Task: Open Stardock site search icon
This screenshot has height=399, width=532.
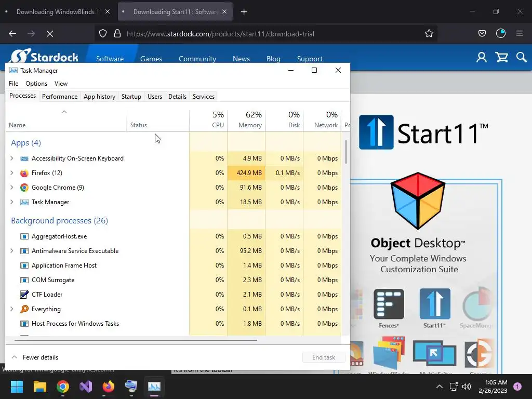Action: 521,57
